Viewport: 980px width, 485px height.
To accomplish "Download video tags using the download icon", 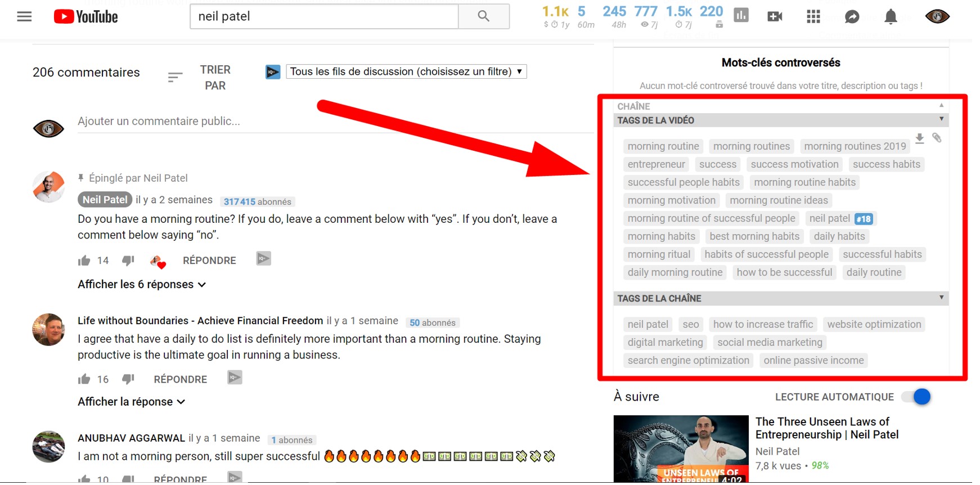I will click(x=920, y=138).
